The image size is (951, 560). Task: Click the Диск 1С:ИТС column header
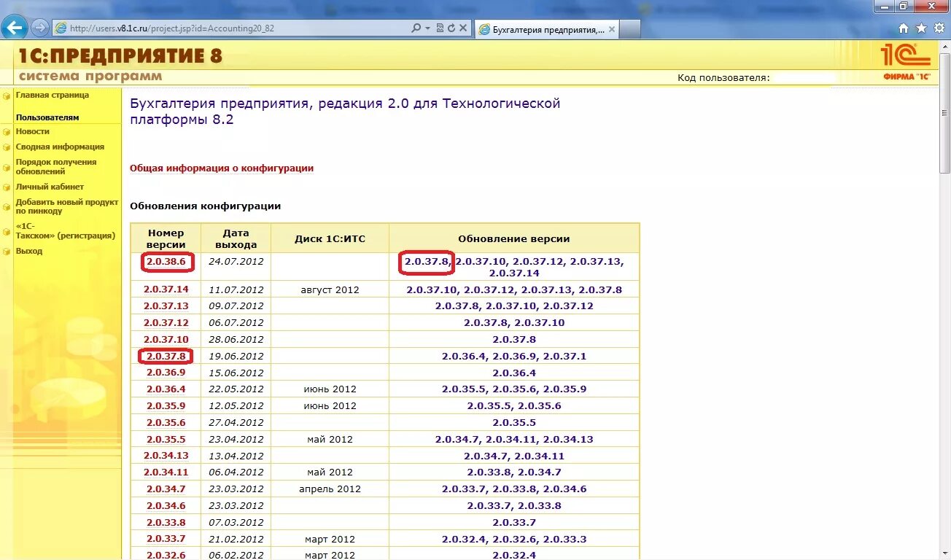pos(330,238)
